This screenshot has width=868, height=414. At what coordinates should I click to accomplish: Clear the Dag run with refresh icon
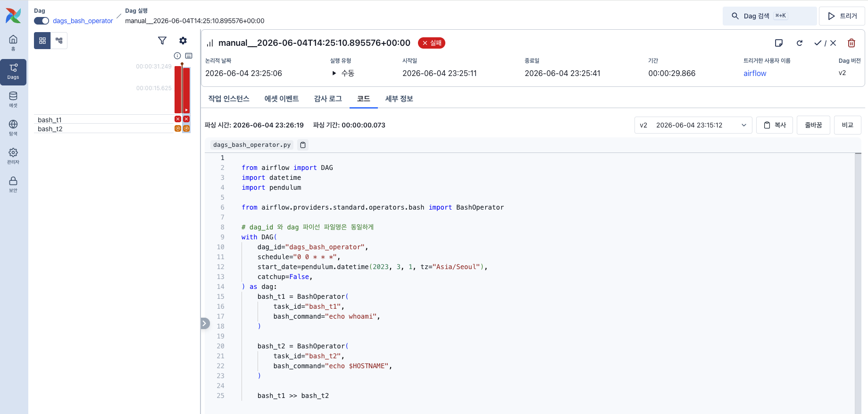point(800,43)
